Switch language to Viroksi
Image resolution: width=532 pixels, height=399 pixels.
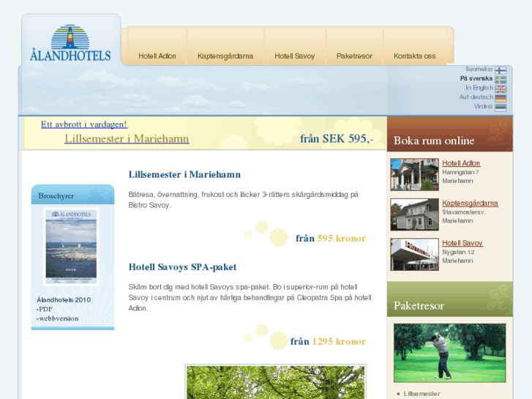(x=483, y=106)
